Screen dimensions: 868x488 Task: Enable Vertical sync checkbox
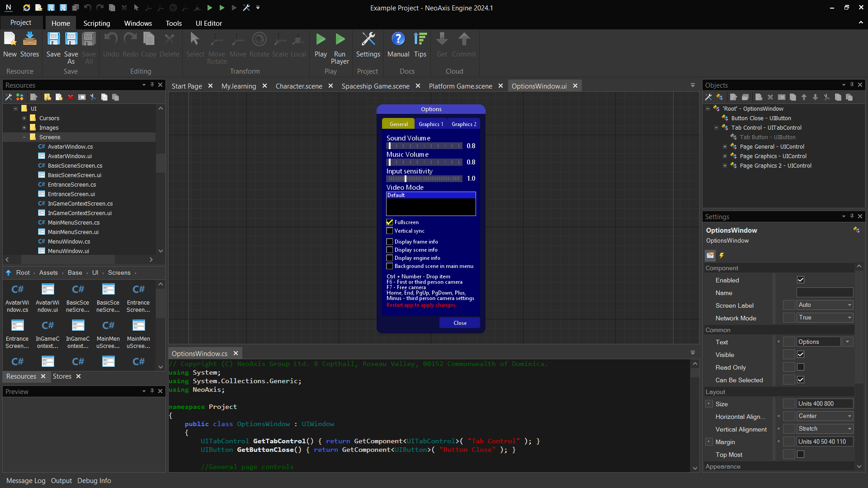389,231
